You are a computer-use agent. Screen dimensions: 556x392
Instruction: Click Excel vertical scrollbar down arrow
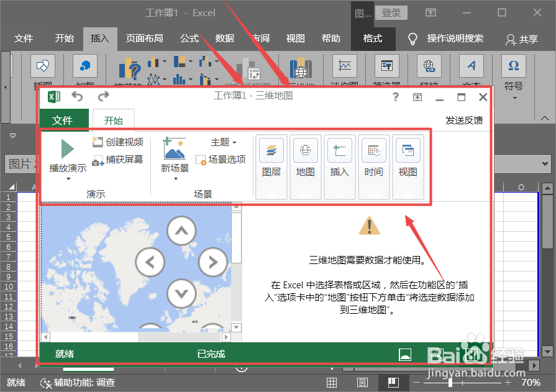click(547, 352)
